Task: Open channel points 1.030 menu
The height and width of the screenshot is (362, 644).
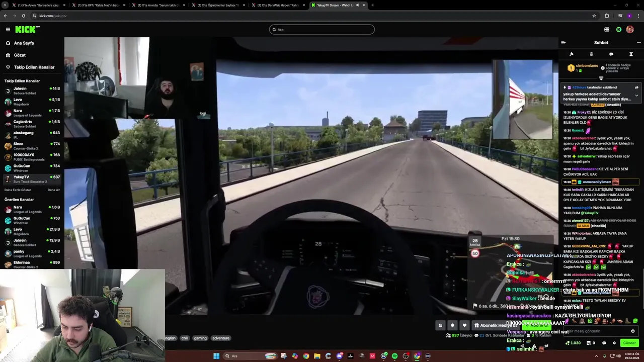Action: [x=573, y=343]
